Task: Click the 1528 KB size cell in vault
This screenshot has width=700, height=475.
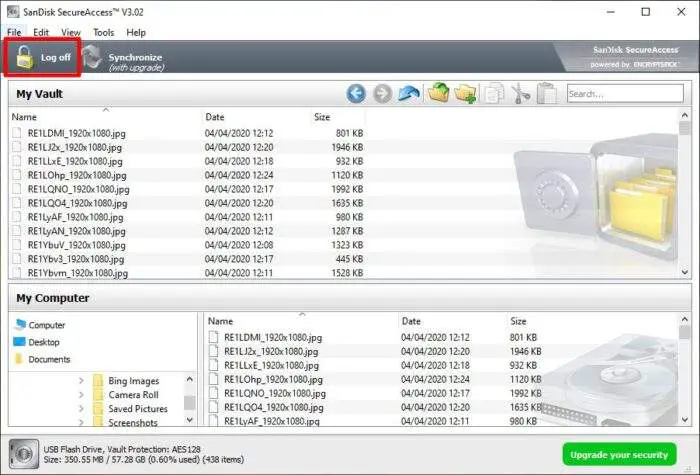Action: (347, 273)
